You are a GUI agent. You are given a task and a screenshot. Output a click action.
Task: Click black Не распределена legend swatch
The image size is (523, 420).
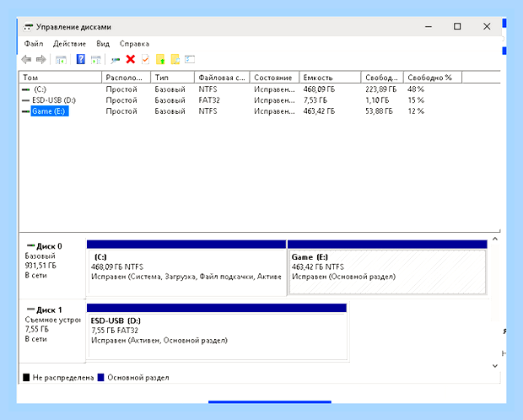coord(26,377)
